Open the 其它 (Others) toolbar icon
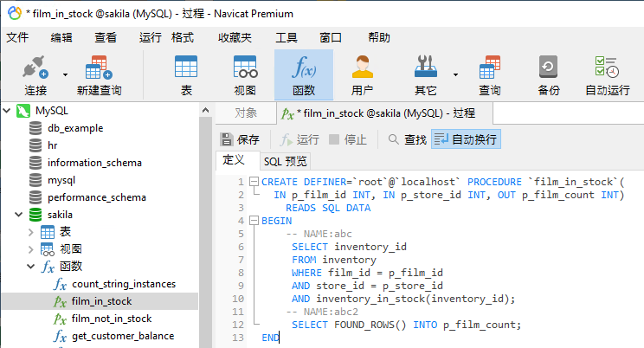 [426, 75]
